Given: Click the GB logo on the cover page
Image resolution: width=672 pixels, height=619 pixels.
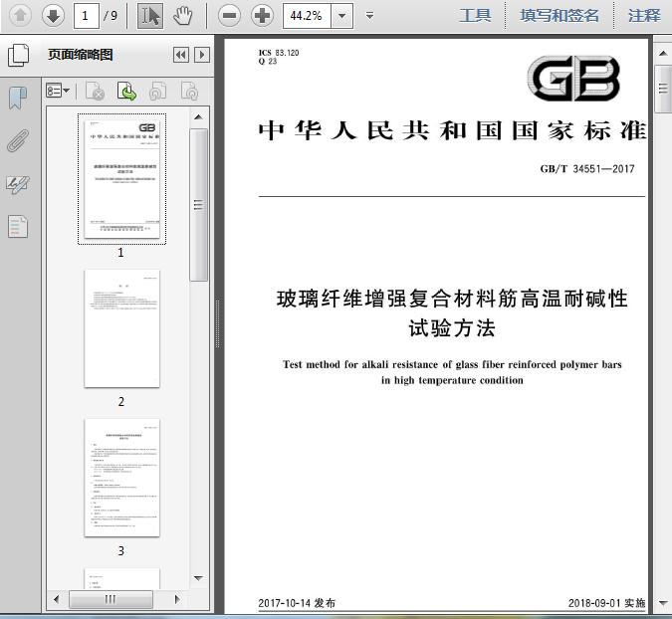Looking at the screenshot, I should point(573,79).
